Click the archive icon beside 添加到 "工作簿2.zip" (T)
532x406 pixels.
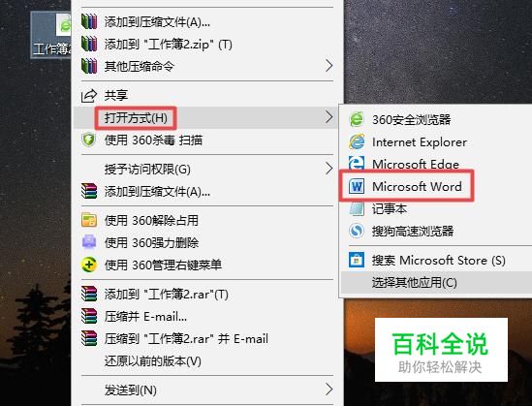89,44
